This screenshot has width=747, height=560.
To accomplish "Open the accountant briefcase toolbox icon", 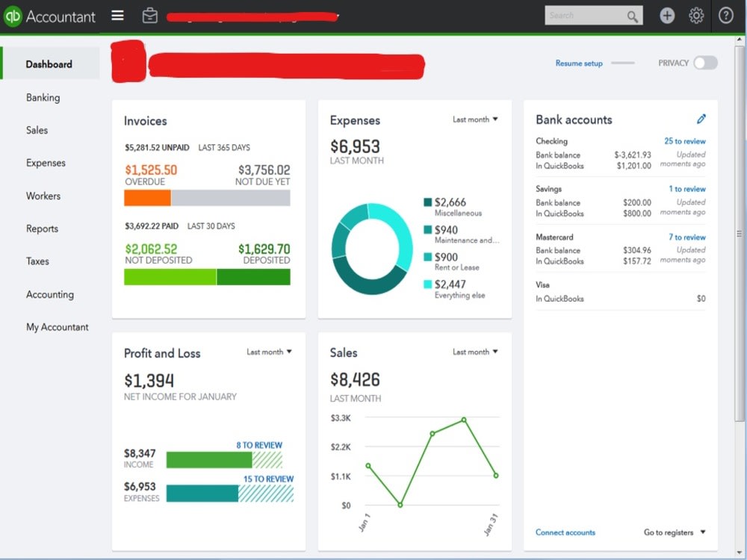I will point(149,16).
